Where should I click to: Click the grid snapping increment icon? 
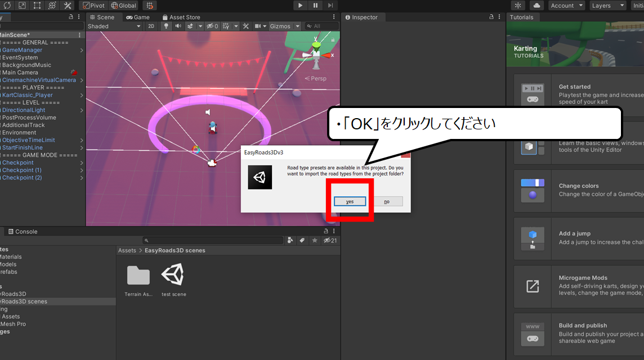[150, 5]
